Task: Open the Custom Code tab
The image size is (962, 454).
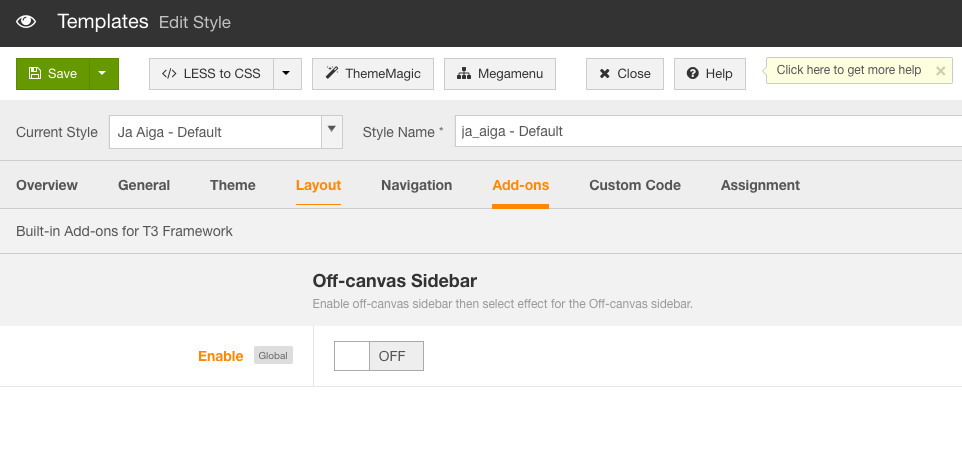Action: pos(635,185)
